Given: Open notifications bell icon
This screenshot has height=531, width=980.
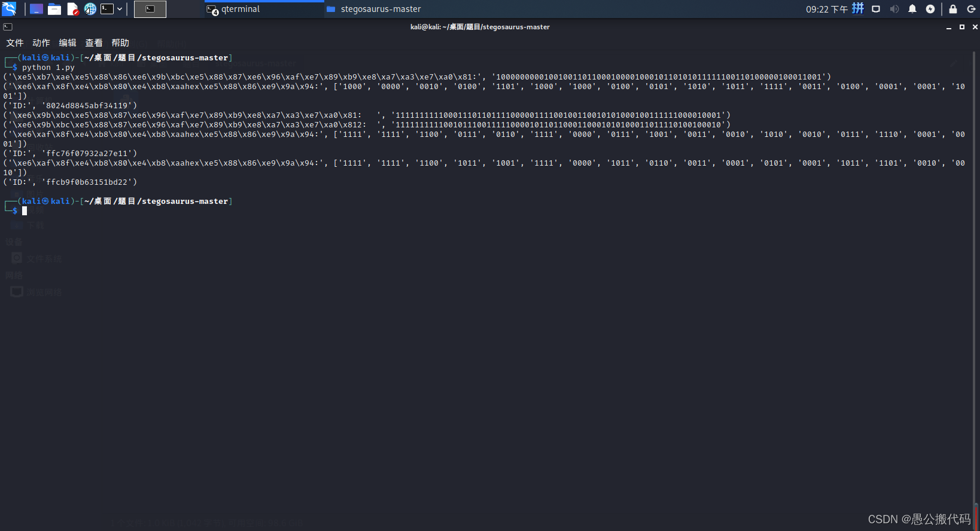Looking at the screenshot, I should [912, 9].
